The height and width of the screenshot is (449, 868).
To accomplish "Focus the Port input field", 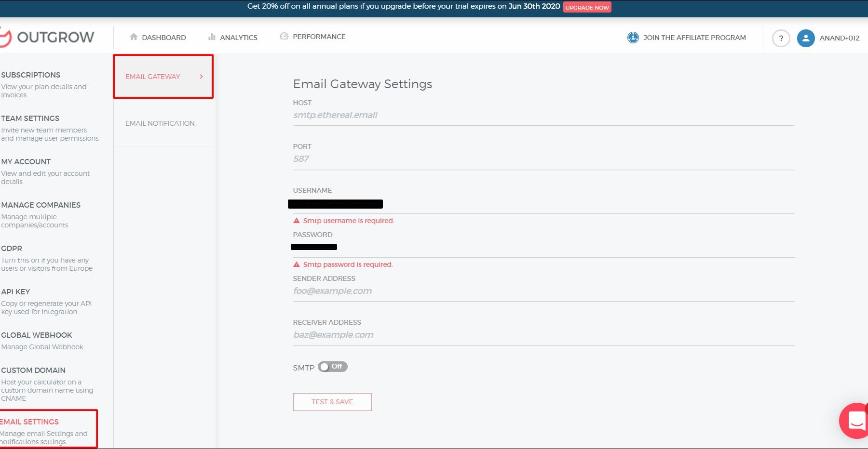I will [543, 159].
